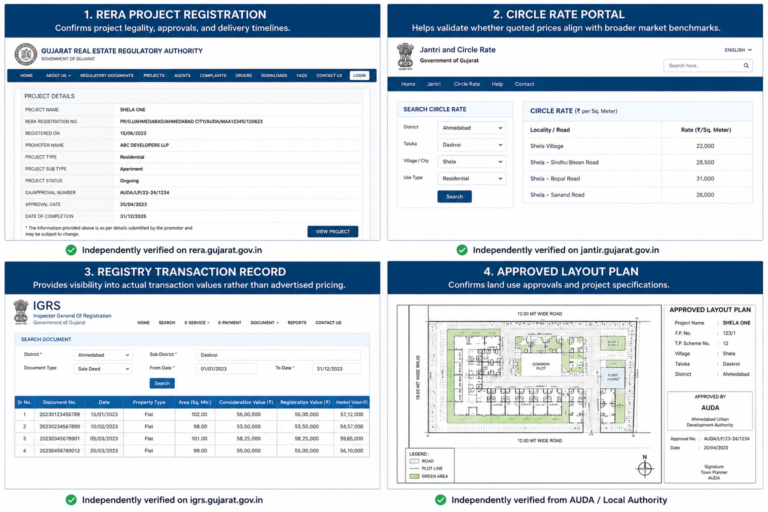The height and width of the screenshot is (512, 768).
Task: Click promoter name ABC DEVELOPERS LLP
Action: click(144, 146)
